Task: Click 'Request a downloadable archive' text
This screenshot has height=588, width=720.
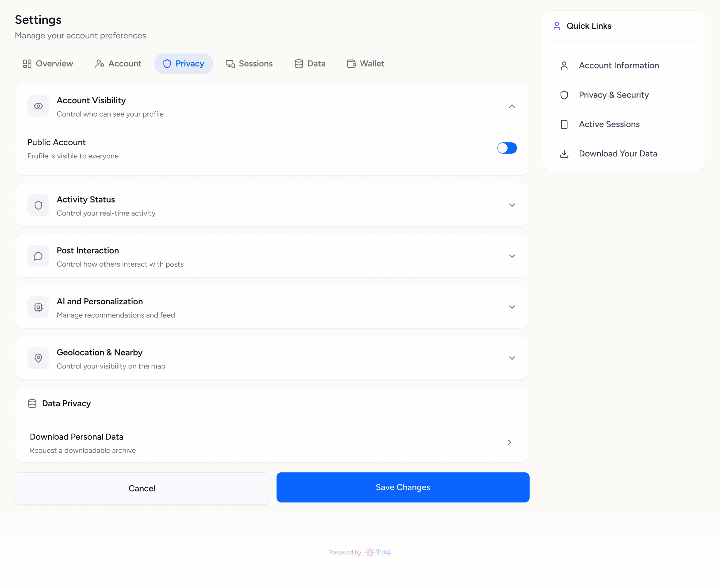Action: (83, 450)
